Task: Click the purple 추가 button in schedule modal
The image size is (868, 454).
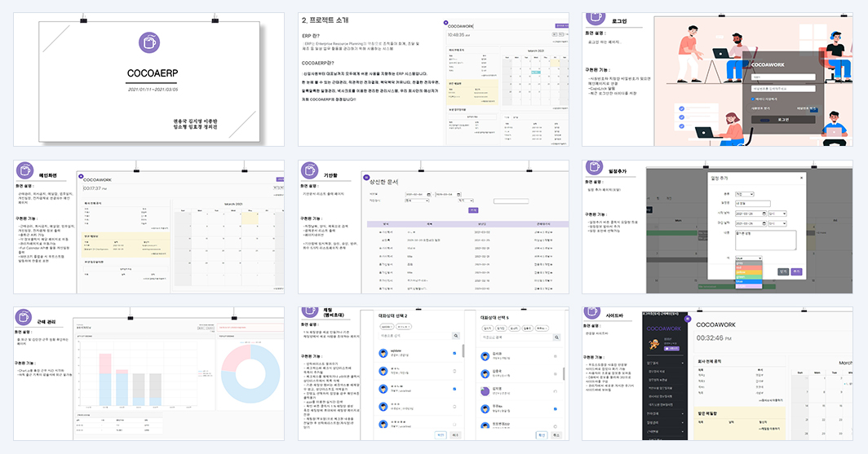Action: 796,271
